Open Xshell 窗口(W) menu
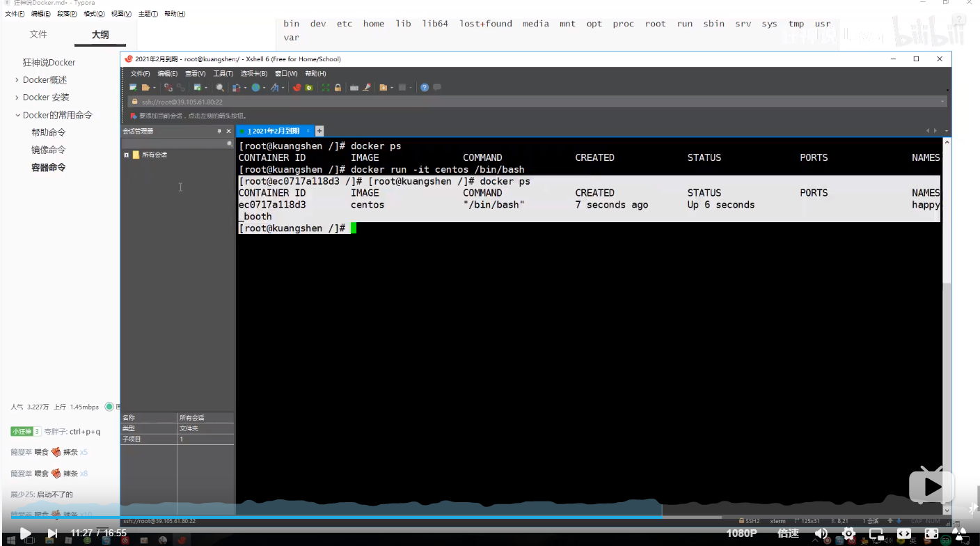This screenshot has height=546, width=980. coord(286,73)
